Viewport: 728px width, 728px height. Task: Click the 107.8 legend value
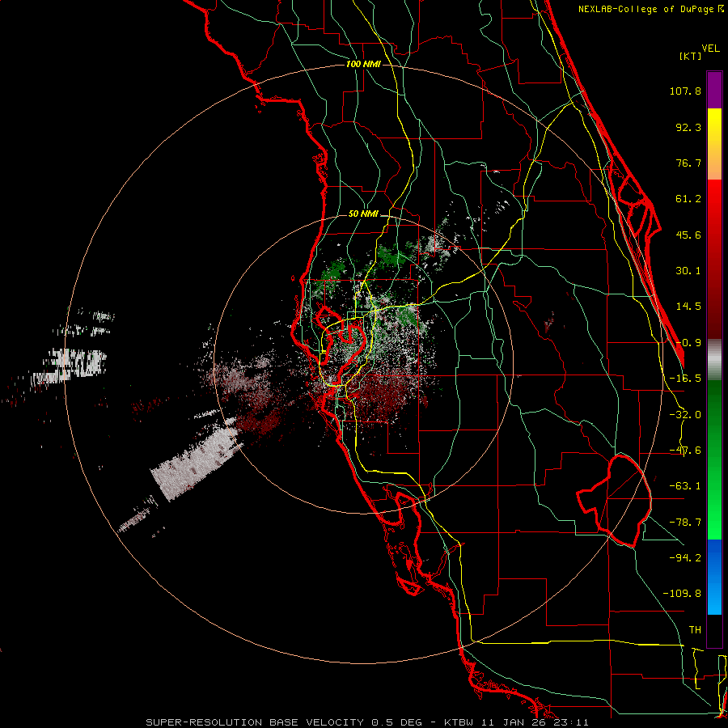pyautogui.click(x=685, y=91)
